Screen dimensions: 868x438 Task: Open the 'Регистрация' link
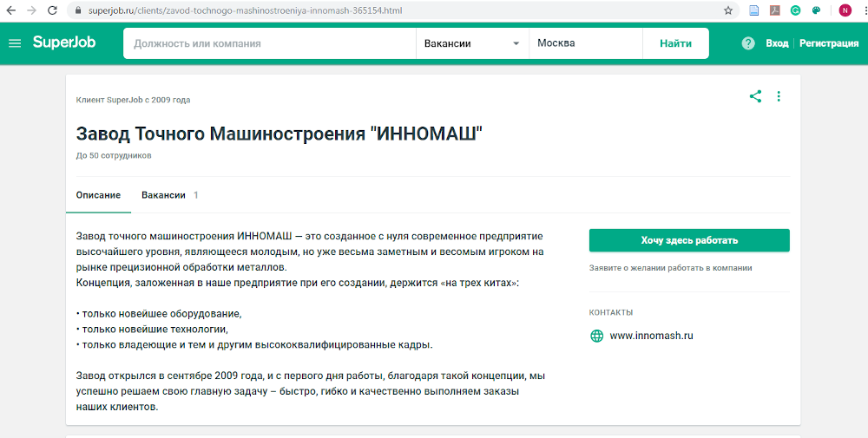(x=829, y=43)
